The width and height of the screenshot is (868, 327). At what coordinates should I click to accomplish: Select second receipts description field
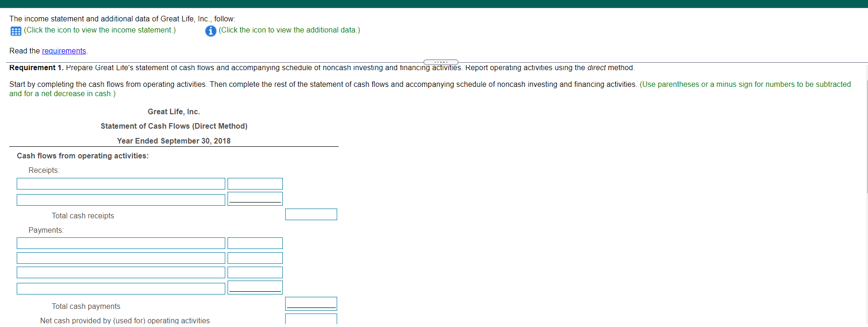click(x=121, y=200)
